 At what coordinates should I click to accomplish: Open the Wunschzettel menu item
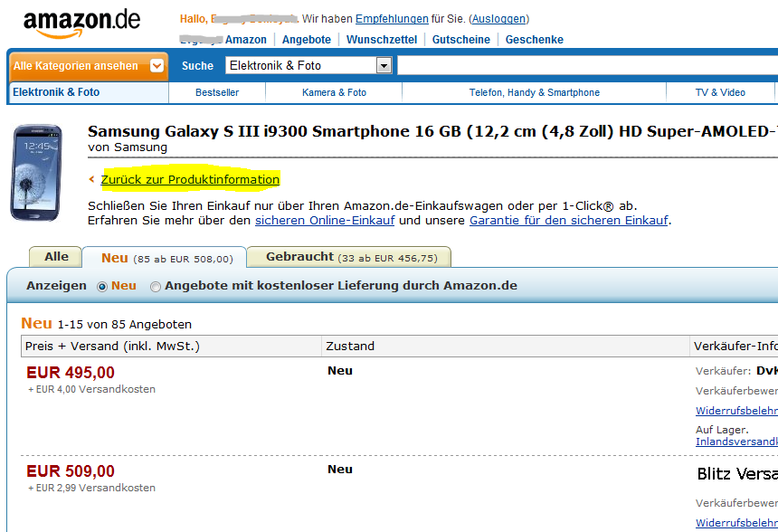[x=382, y=40]
